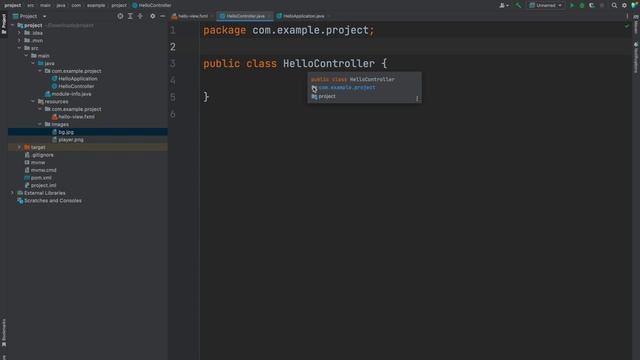This screenshot has width=640, height=360.
Task: Select .gitignore file in tree
Action: pyautogui.click(x=42, y=155)
